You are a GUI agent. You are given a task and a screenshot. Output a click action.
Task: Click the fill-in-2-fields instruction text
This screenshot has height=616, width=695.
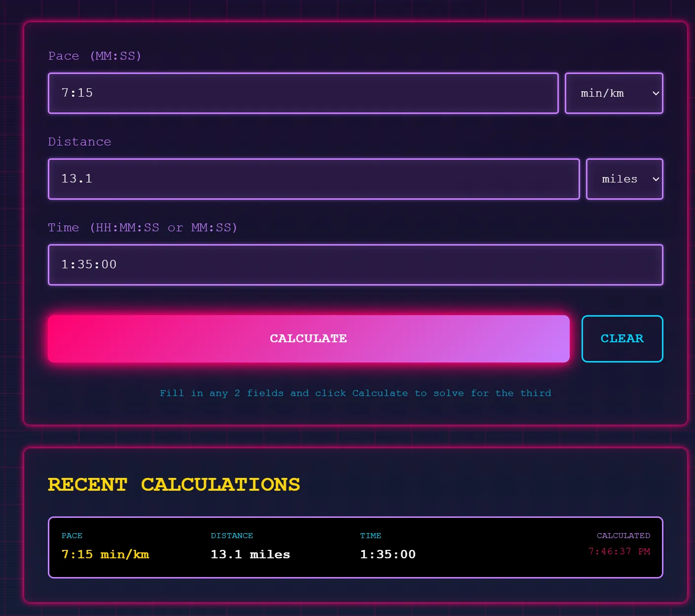tap(355, 393)
